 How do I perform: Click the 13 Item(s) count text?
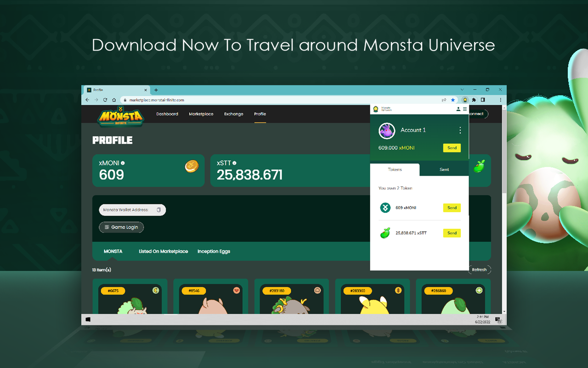[102, 270]
